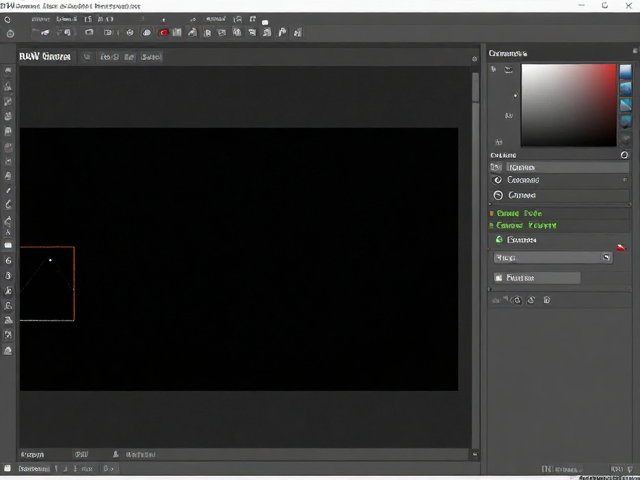Click the small white rectangle in the menu bar
This screenshot has width=640, height=480.
tap(265, 22)
